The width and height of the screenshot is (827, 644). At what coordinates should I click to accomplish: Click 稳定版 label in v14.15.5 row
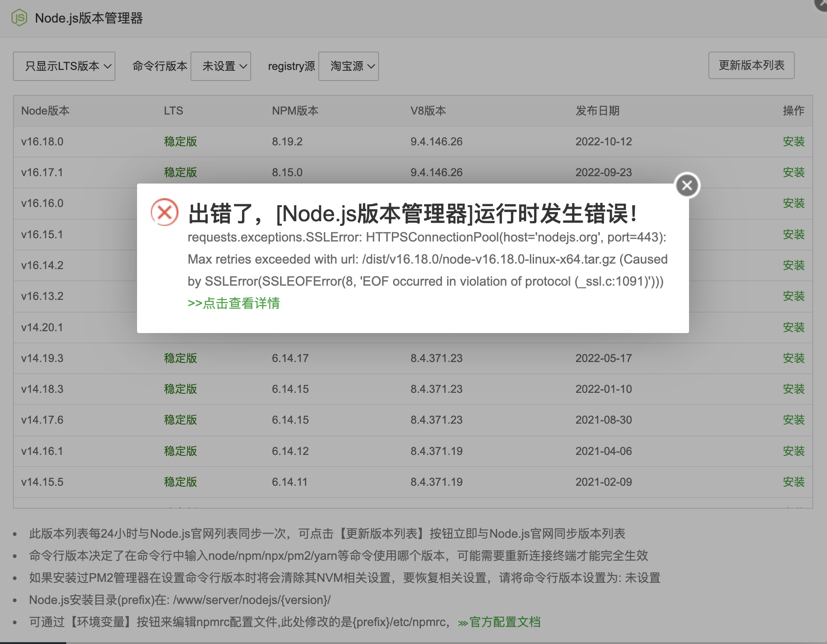click(180, 482)
